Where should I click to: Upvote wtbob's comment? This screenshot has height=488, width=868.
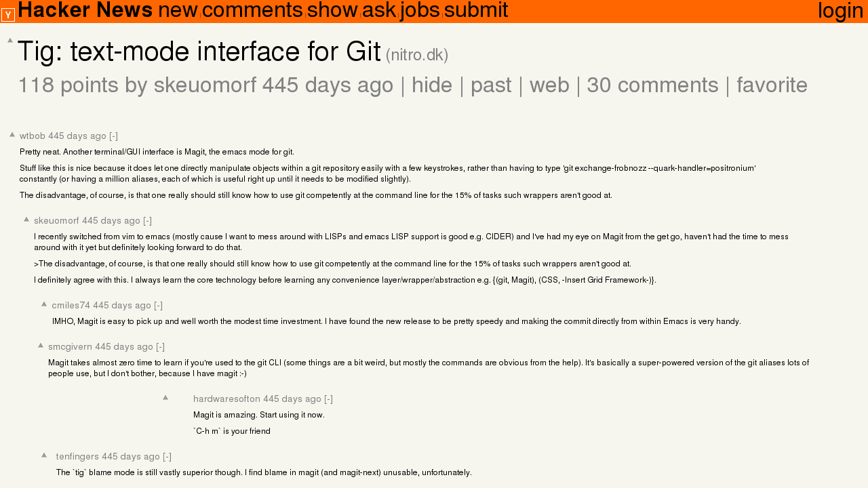click(12, 134)
